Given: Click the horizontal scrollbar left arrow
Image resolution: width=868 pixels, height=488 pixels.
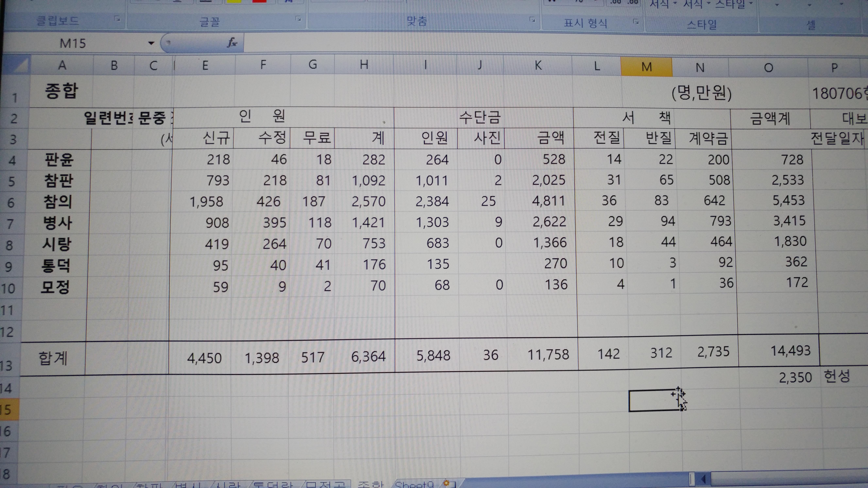Looking at the screenshot, I should (x=704, y=479).
